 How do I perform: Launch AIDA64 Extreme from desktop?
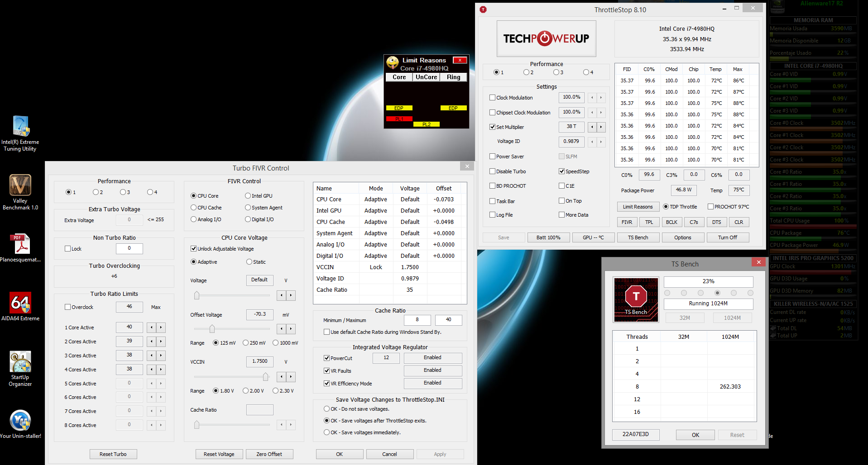tap(20, 303)
